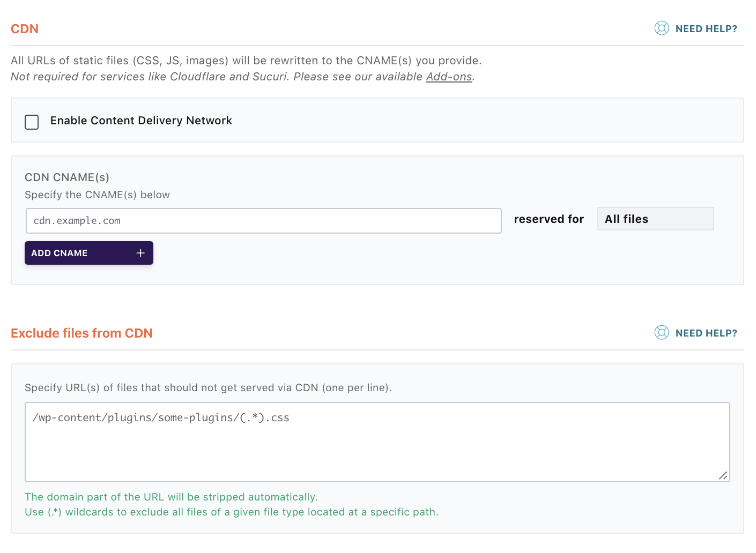This screenshot has height=553, width=756.
Task: Click the orange CDN section heading
Action: point(25,29)
